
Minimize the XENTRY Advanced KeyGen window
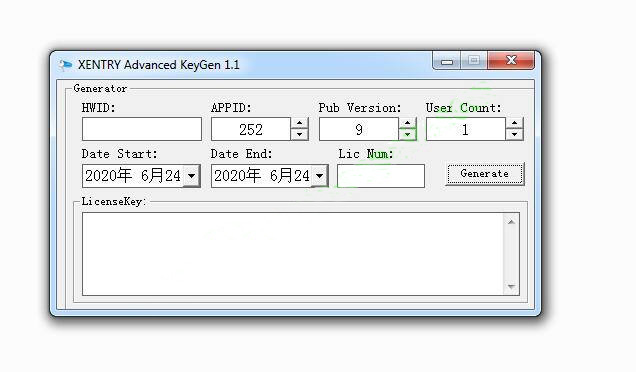click(x=447, y=61)
